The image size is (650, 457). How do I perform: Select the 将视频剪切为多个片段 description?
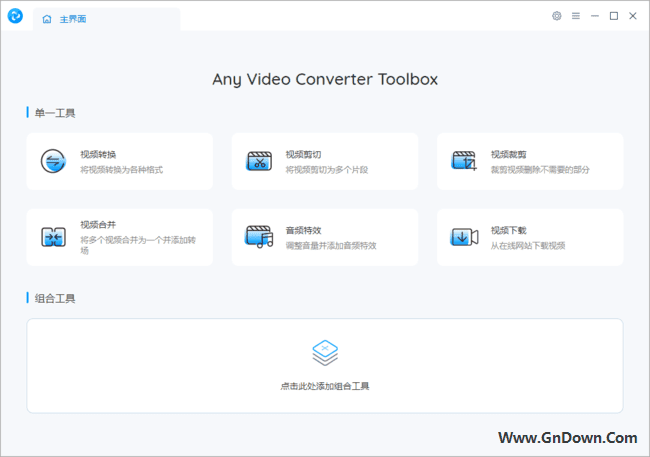tap(327, 170)
